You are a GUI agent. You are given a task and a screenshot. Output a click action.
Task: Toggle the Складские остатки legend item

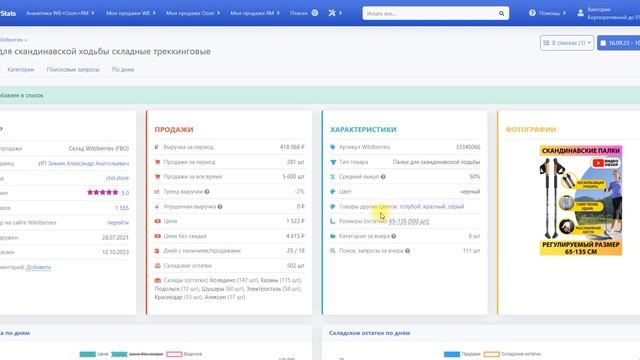click(x=512, y=354)
